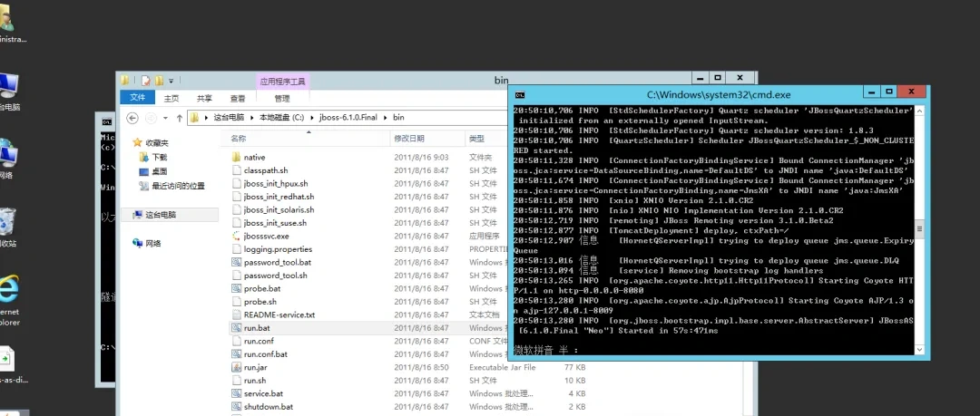The height and width of the screenshot is (416, 980).
Task: Expand breadcrumb arrow after jboss-6.1.0.Final
Action: (x=387, y=118)
